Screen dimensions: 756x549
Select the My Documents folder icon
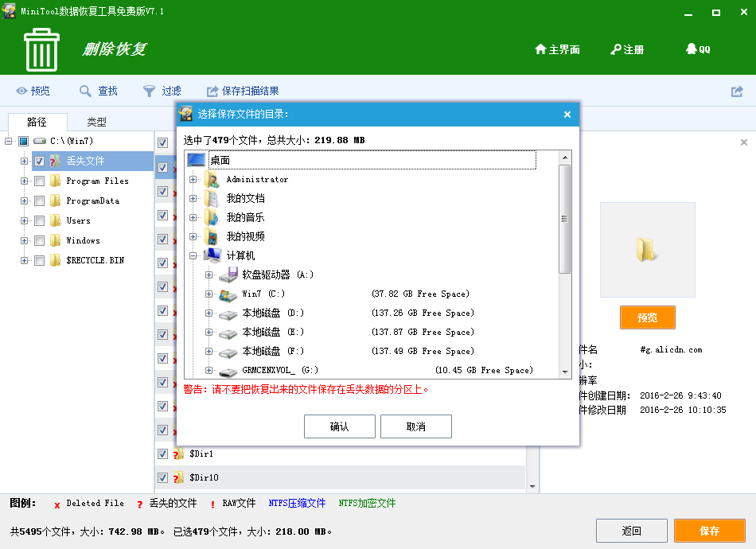[x=212, y=198]
